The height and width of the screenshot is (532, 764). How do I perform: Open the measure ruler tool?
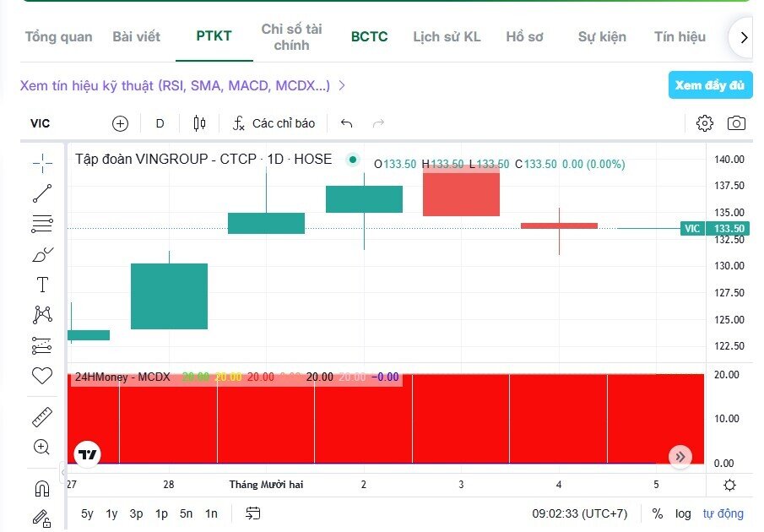41,417
